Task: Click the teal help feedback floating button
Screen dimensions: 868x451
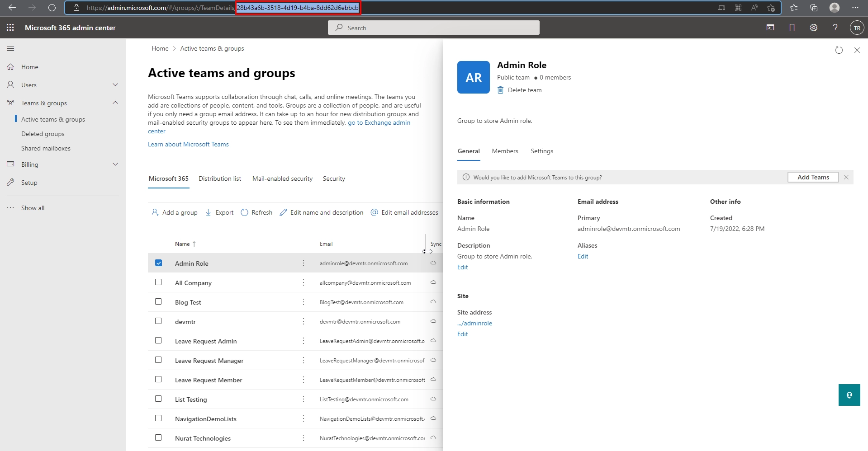Action: pyautogui.click(x=849, y=395)
